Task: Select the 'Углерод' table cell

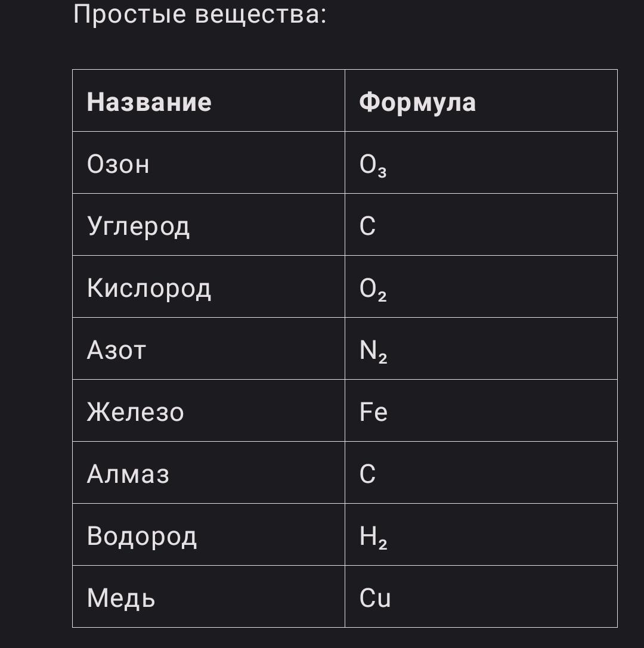Action: point(209,224)
